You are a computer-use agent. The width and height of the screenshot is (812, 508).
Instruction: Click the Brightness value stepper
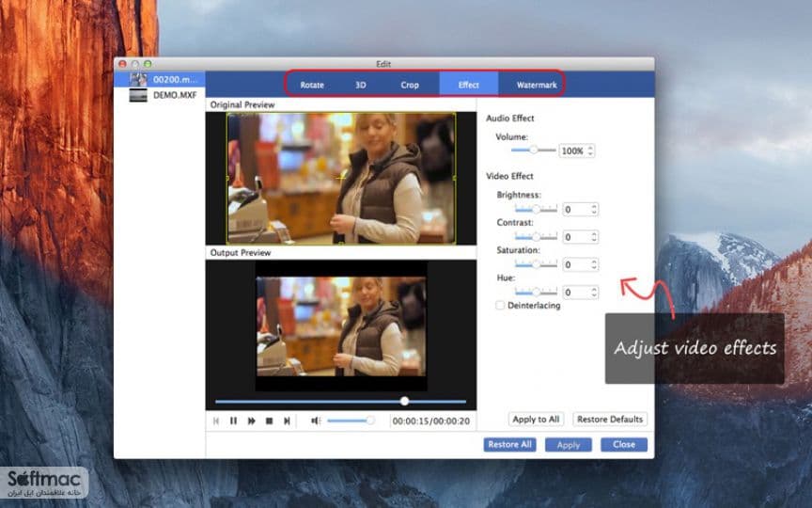(594, 210)
